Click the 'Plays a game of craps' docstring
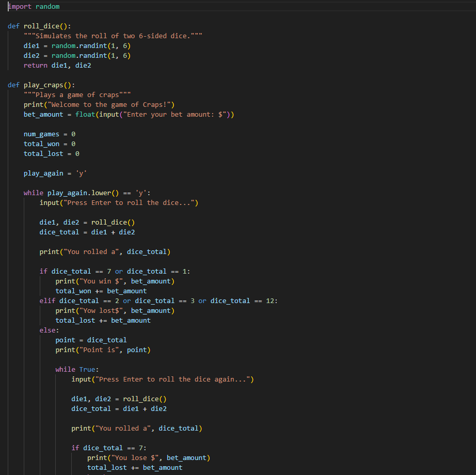Screen dimensions: 476x475 pos(77,95)
